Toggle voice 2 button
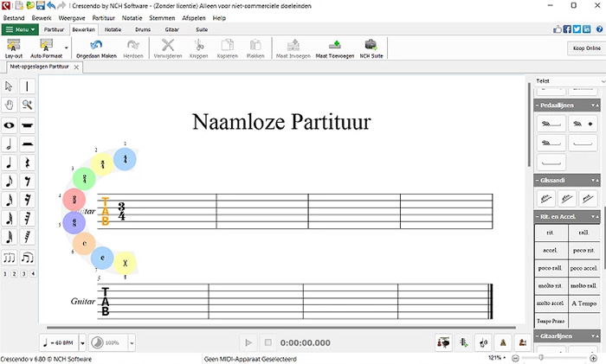 [x=15, y=274]
